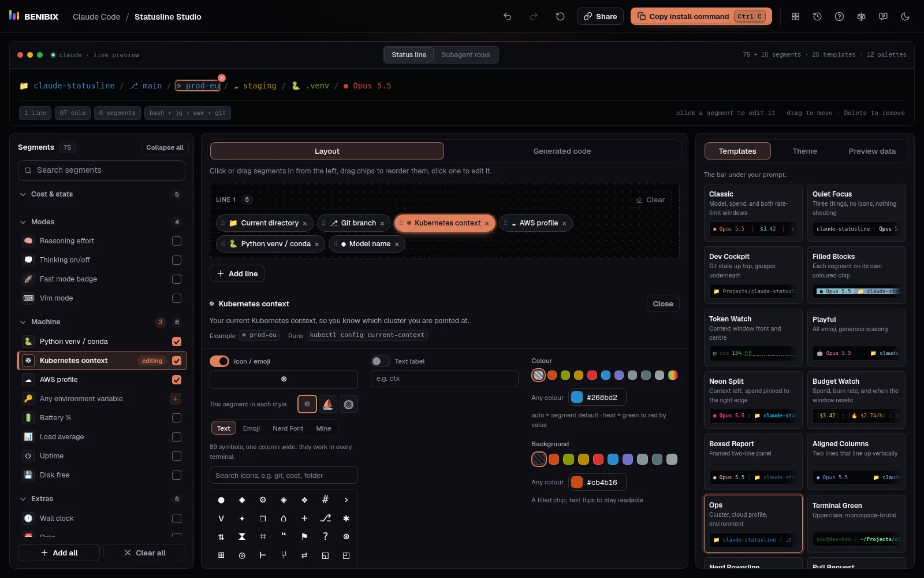
Task: Uncheck the AWS profile checkbox
Action: [x=177, y=380]
